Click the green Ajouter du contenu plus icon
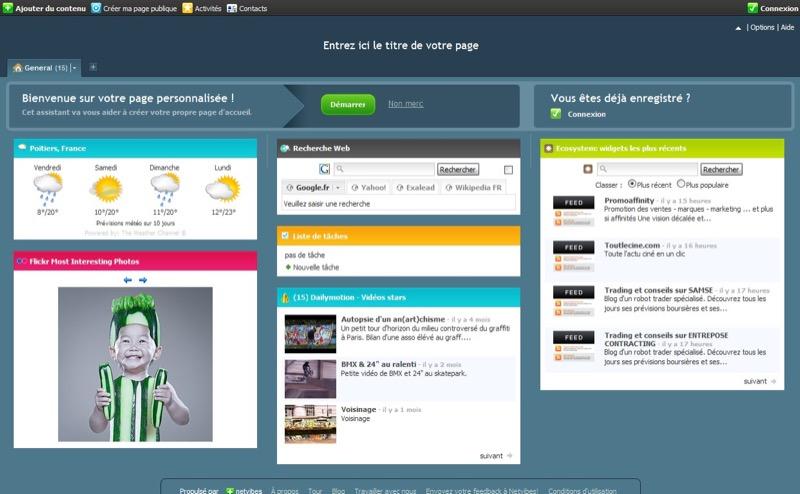This screenshot has height=494, width=800. (x=7, y=8)
